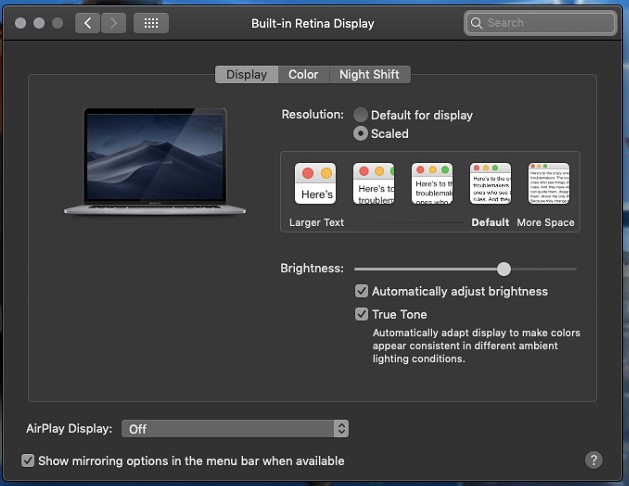Viewport: 629px width, 486px height.
Task: Show all preferences grid icon
Action: (x=151, y=22)
